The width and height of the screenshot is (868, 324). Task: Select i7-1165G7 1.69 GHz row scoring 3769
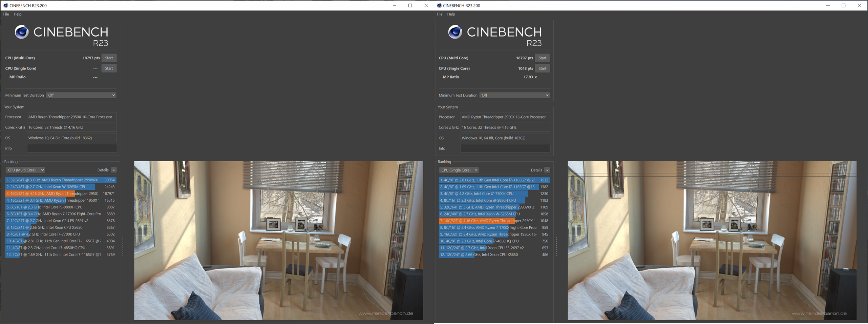coord(61,255)
